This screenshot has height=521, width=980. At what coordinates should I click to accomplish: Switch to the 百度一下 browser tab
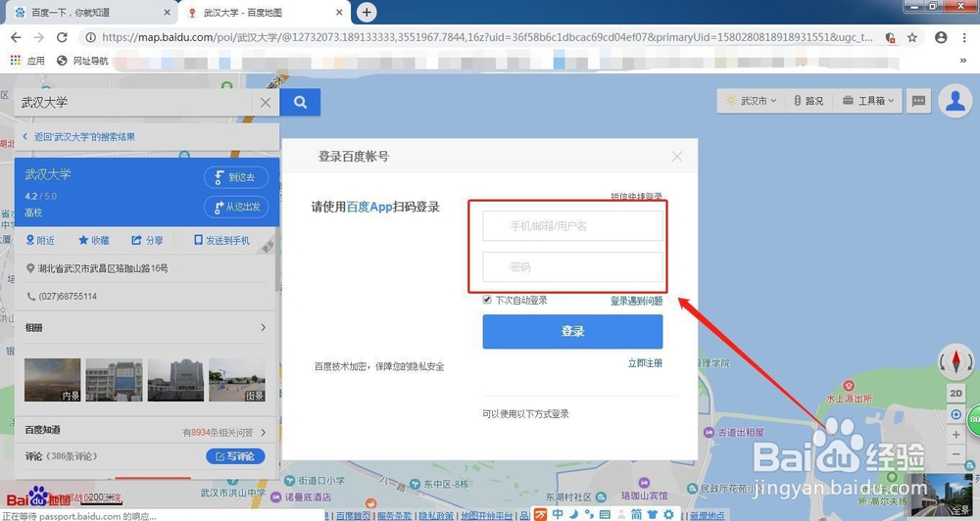click(90, 12)
